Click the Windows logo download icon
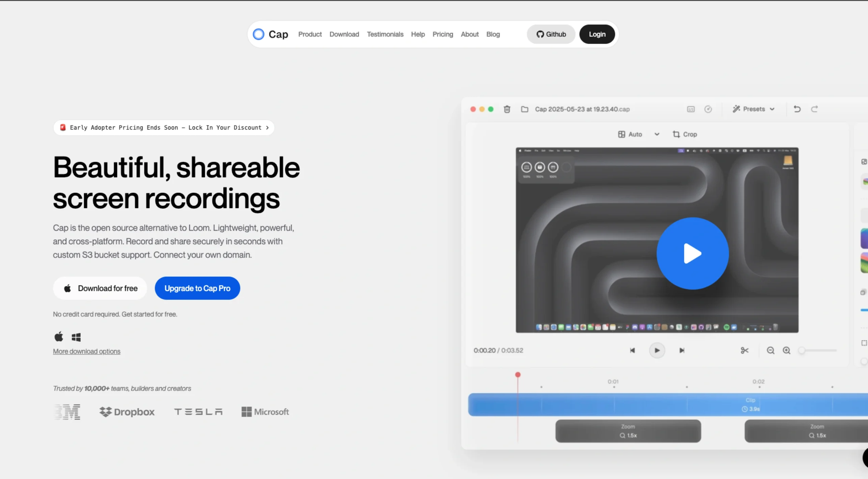Viewport: 868px width, 479px height. click(76, 337)
